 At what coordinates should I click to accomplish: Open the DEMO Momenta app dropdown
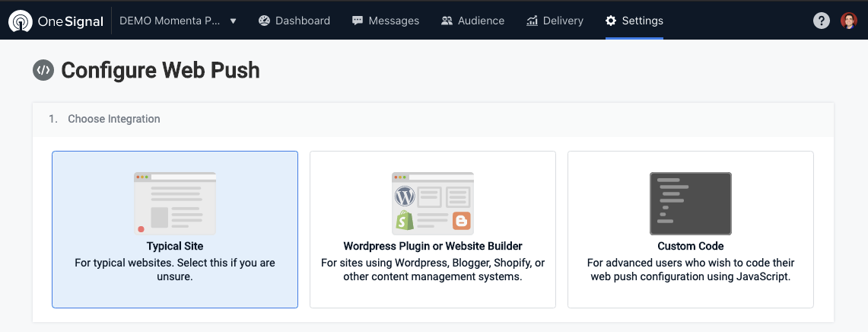[178, 21]
